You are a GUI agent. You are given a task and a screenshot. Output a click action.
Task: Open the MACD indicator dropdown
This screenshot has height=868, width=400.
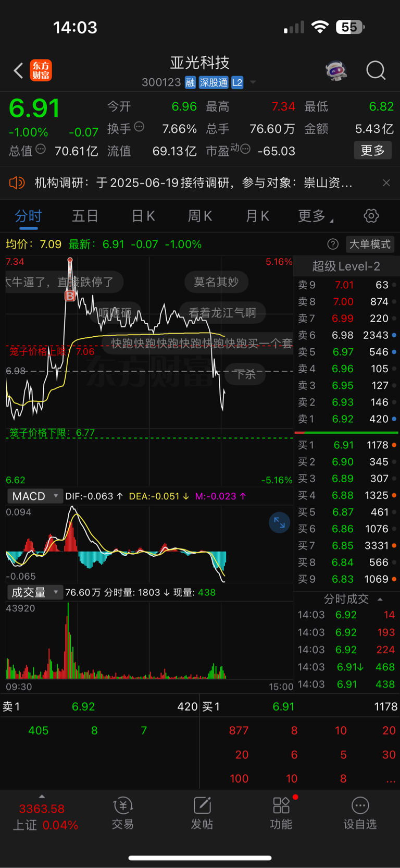[x=35, y=496]
